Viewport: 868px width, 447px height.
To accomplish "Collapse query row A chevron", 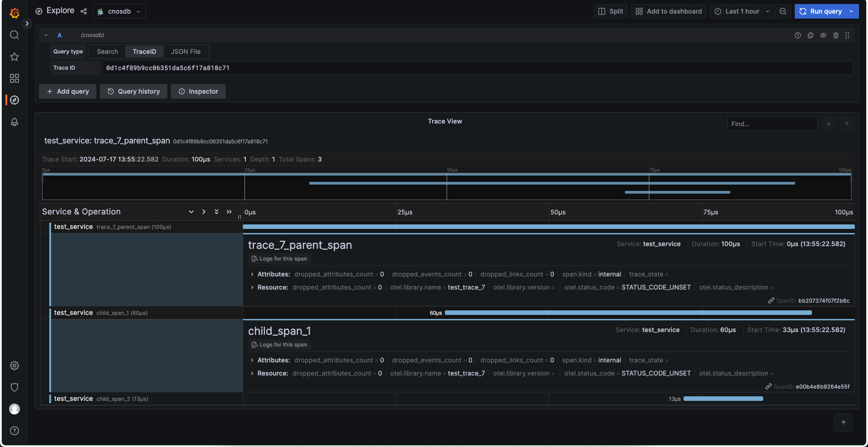I will tap(46, 35).
